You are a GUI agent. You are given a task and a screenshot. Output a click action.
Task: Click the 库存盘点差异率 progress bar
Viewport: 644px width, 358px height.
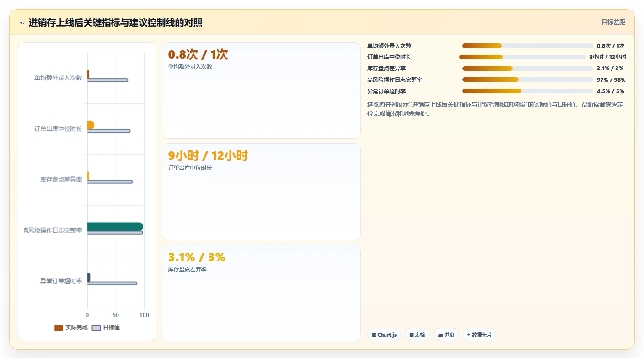pyautogui.click(x=527, y=69)
